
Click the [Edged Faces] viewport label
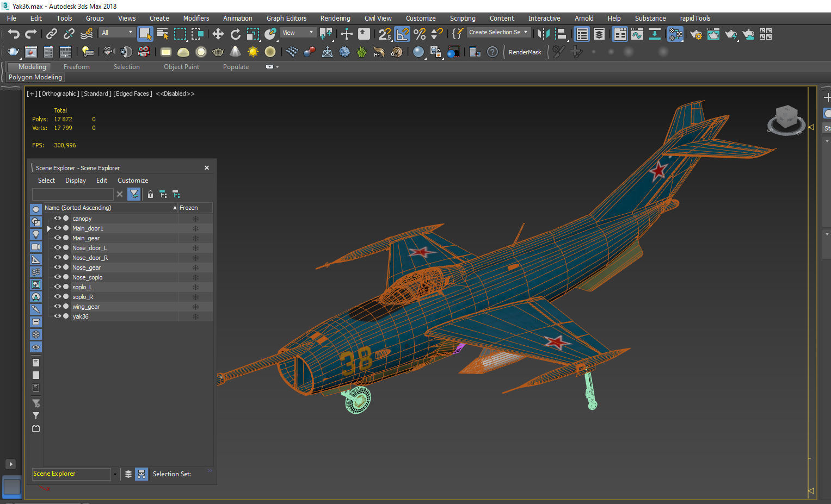click(x=132, y=94)
